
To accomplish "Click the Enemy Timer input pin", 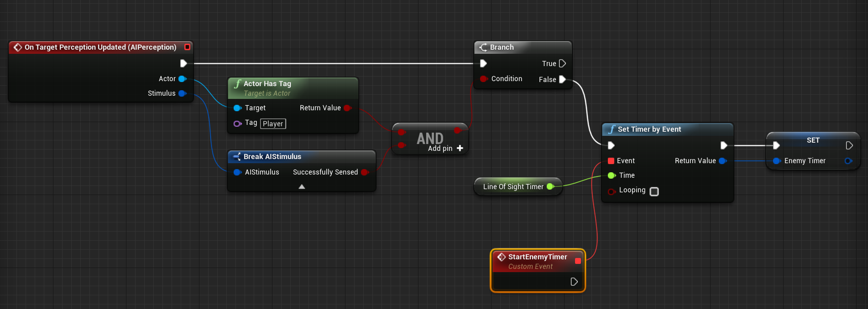I will 777,161.
